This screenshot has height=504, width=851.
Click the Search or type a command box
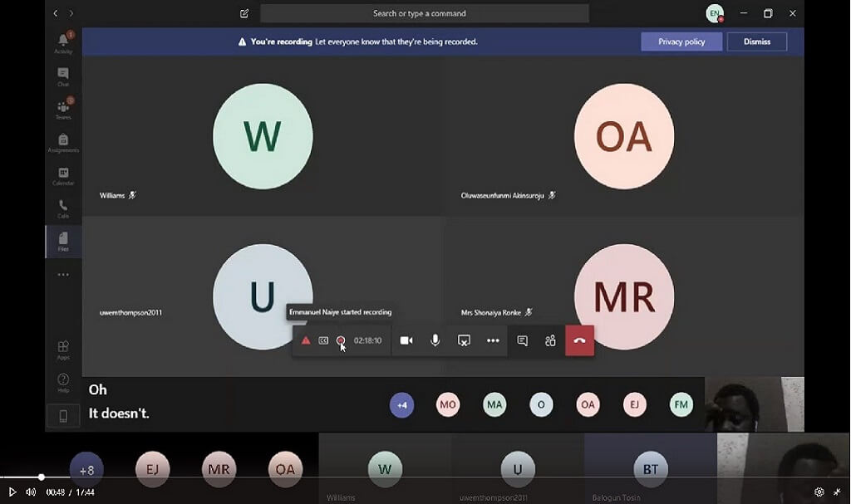point(424,13)
